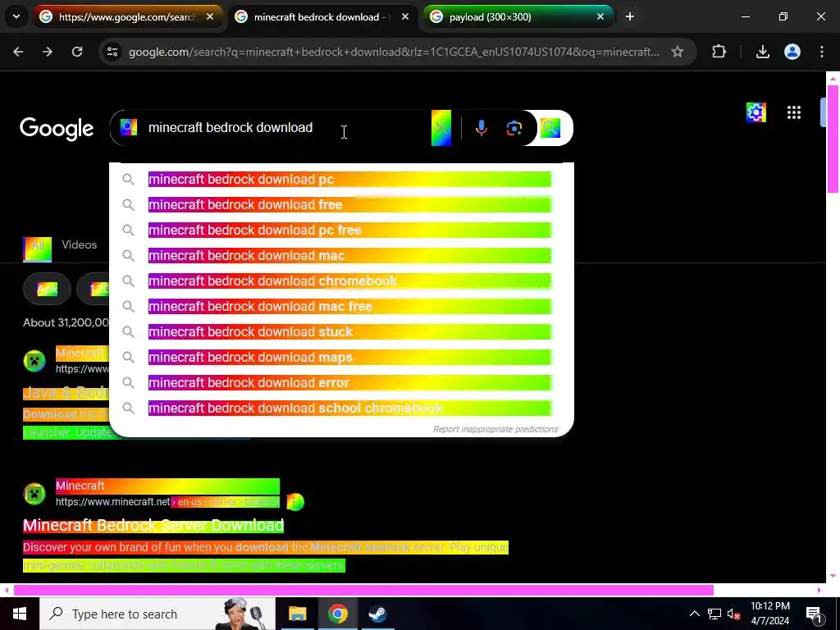Choose suggestion 'minecraft bedrock download mac free'
Image resolution: width=840 pixels, height=630 pixels.
(341, 307)
